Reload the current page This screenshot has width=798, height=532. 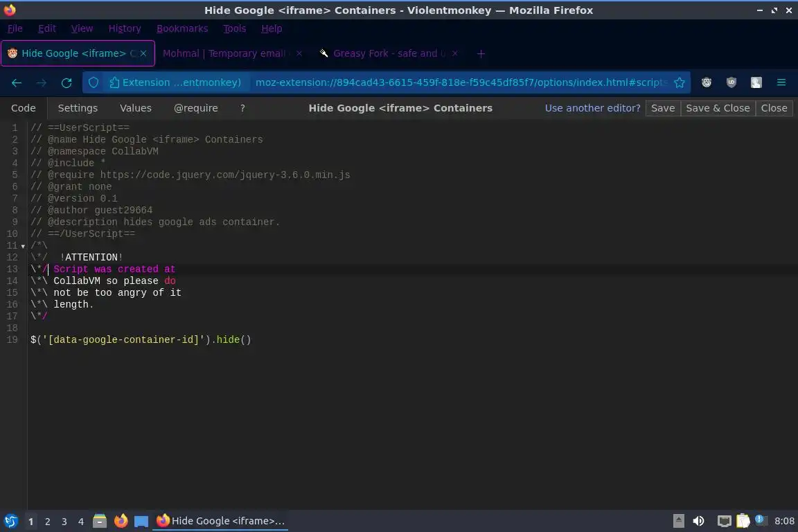(66, 82)
